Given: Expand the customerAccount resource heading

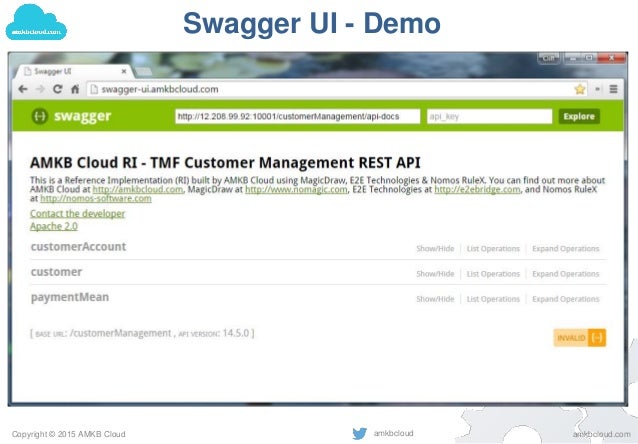Looking at the screenshot, I should [x=79, y=247].
